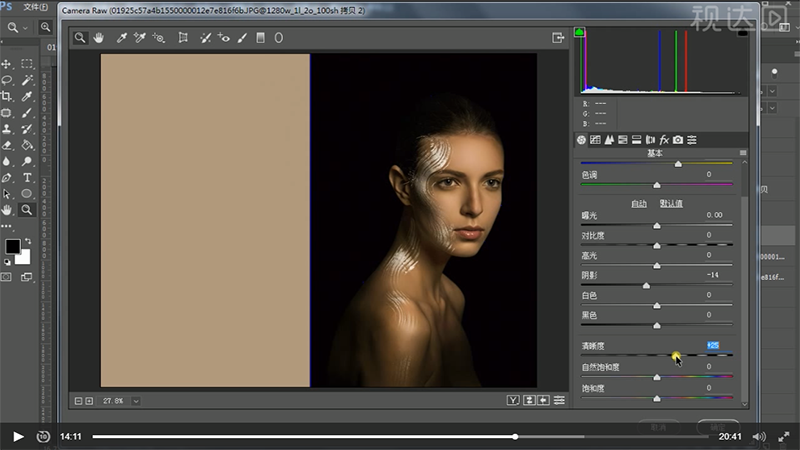This screenshot has height=450, width=800.
Task: Switch to the Effects fx tab
Action: [x=664, y=140]
